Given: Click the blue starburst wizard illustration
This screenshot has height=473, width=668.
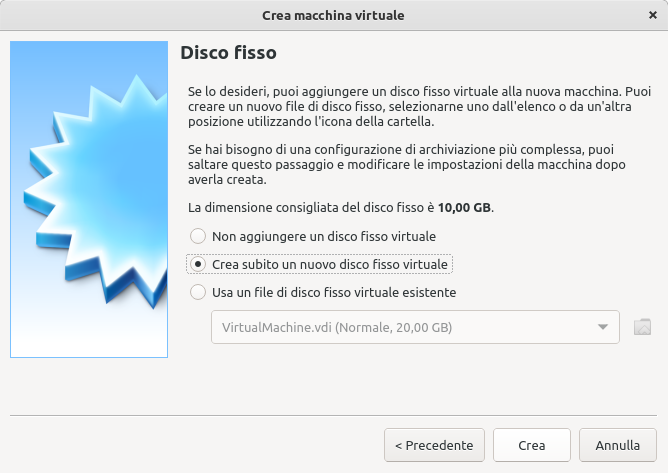Looking at the screenshot, I should pyautogui.click(x=89, y=198).
